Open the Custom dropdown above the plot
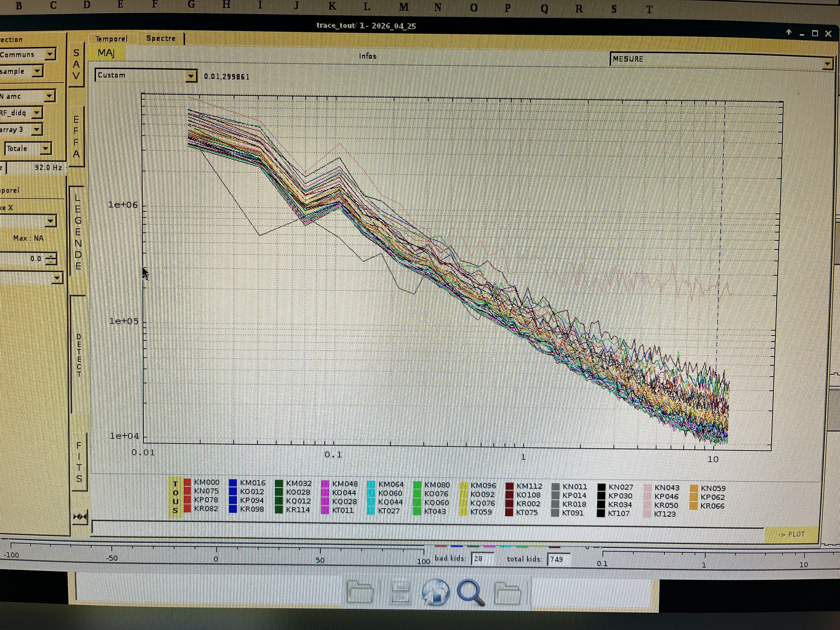 point(146,76)
